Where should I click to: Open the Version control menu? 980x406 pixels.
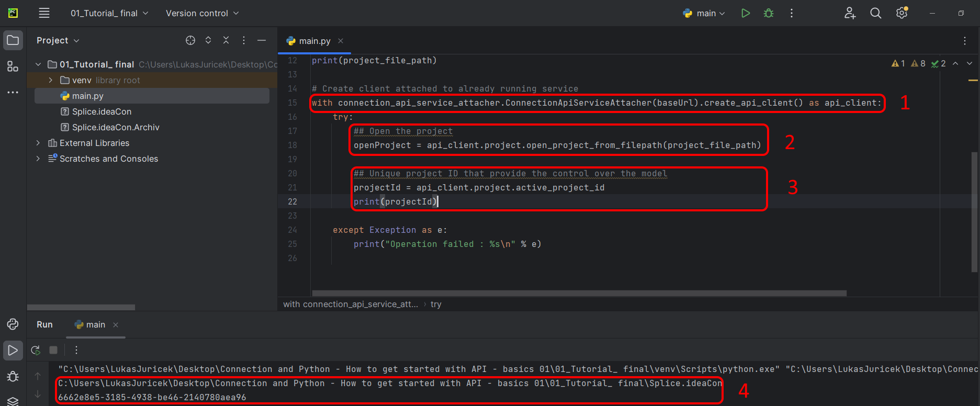click(x=202, y=13)
